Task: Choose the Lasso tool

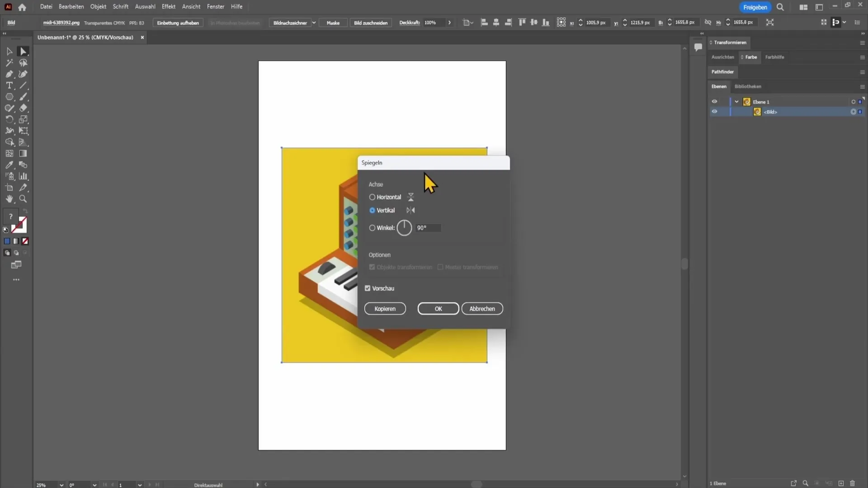Action: click(x=23, y=63)
